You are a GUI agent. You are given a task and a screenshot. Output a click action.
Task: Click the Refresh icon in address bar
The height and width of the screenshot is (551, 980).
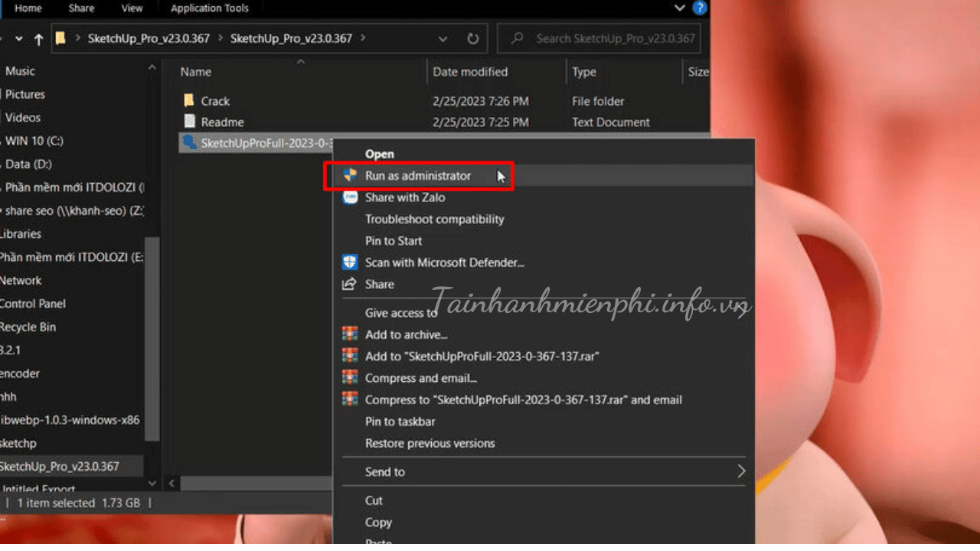click(472, 39)
